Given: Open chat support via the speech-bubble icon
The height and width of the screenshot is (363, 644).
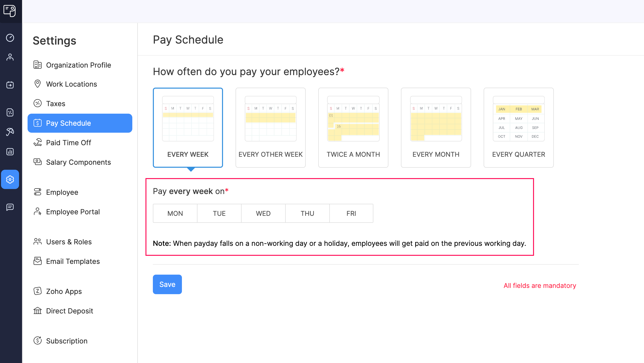Looking at the screenshot, I should pos(10,207).
